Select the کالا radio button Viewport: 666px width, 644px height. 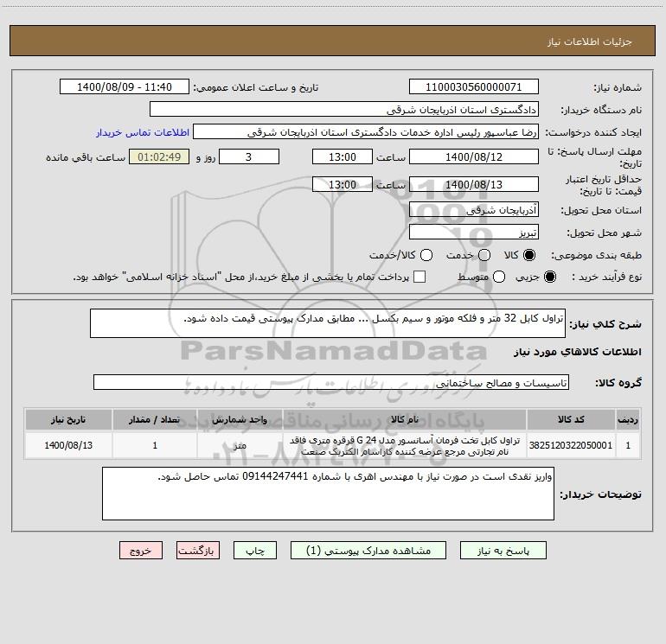(x=529, y=255)
